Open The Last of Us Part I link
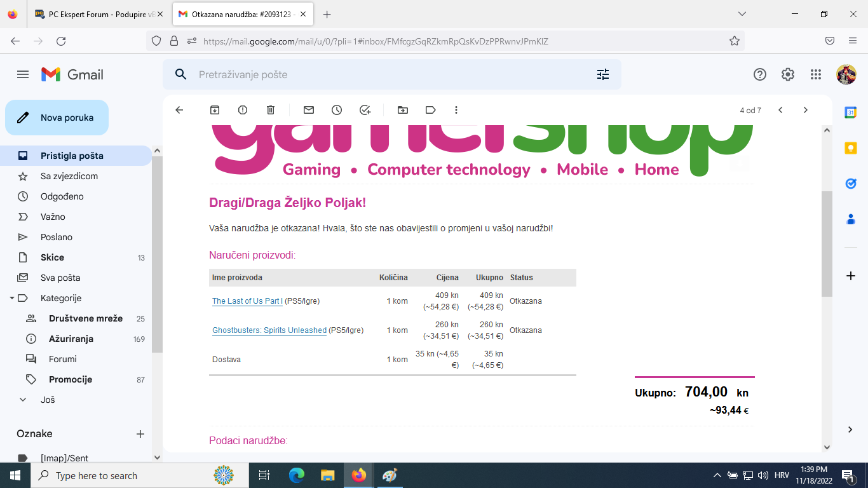 point(247,301)
